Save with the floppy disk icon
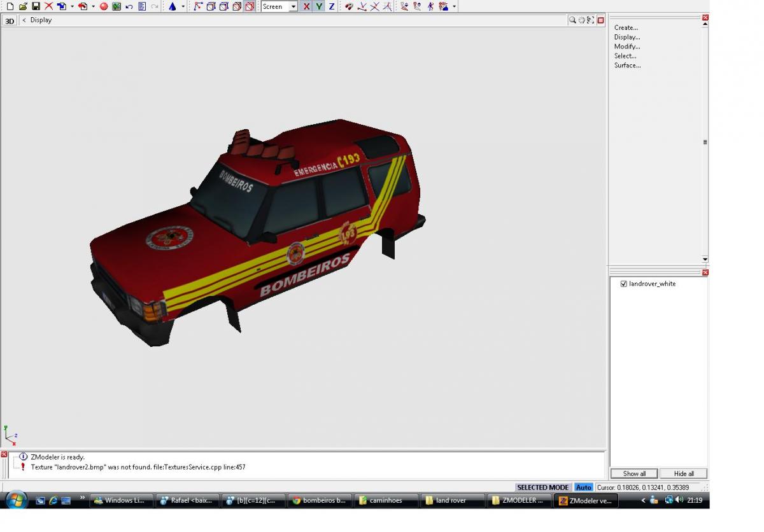Viewport: 764px width, 532px height. pyautogui.click(x=36, y=6)
